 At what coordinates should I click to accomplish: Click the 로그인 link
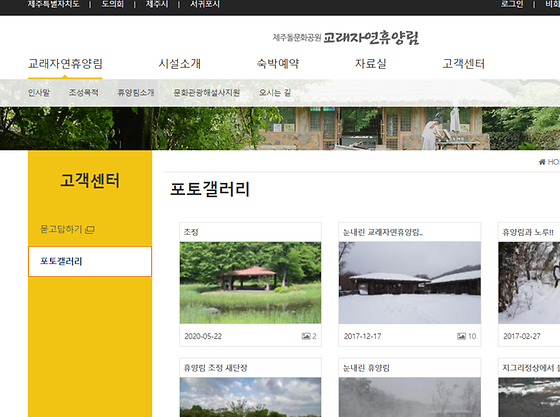tap(512, 4)
